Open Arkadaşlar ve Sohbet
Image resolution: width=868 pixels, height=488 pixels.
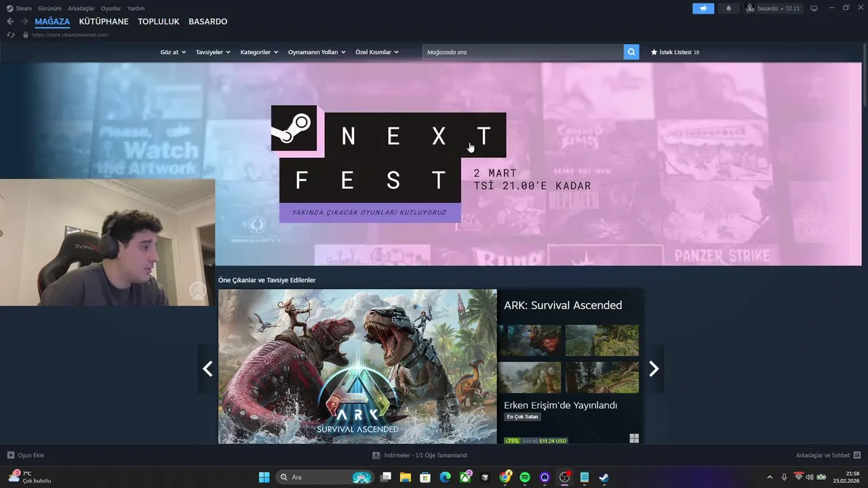[829, 455]
